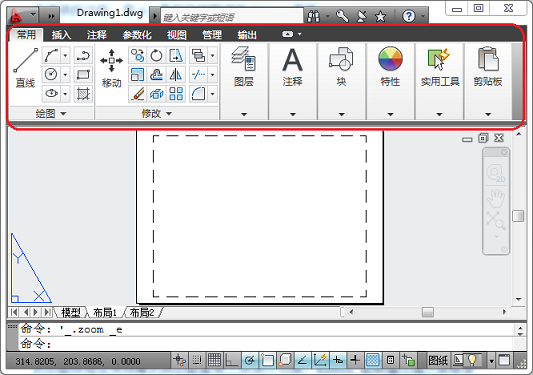Expand the 修改 panel arrow

coord(169,114)
